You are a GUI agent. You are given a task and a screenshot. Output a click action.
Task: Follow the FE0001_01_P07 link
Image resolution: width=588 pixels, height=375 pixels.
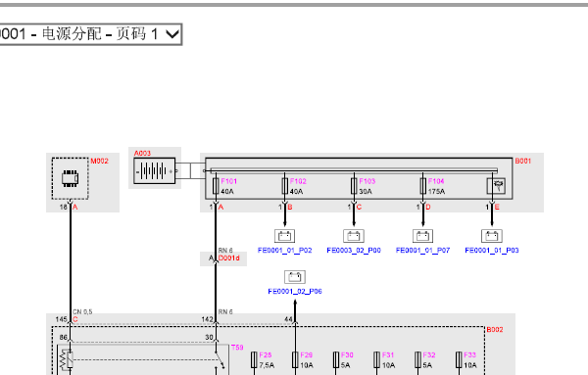(422, 251)
